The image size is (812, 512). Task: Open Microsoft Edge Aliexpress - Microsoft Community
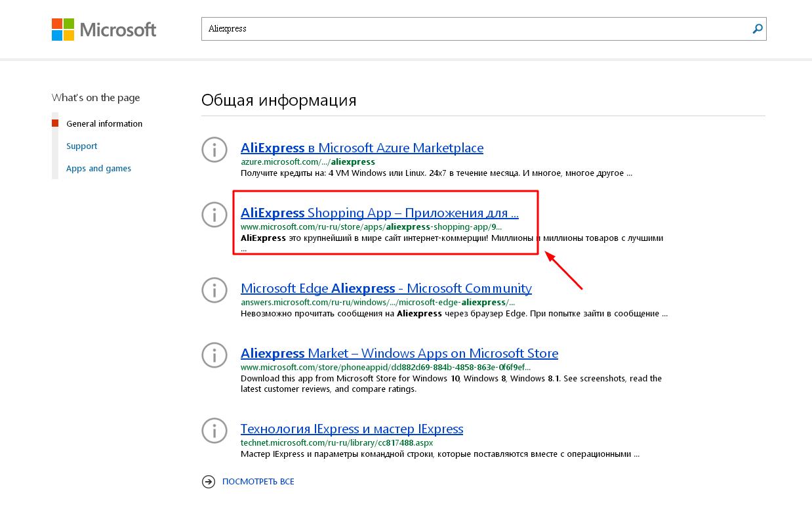(386, 288)
